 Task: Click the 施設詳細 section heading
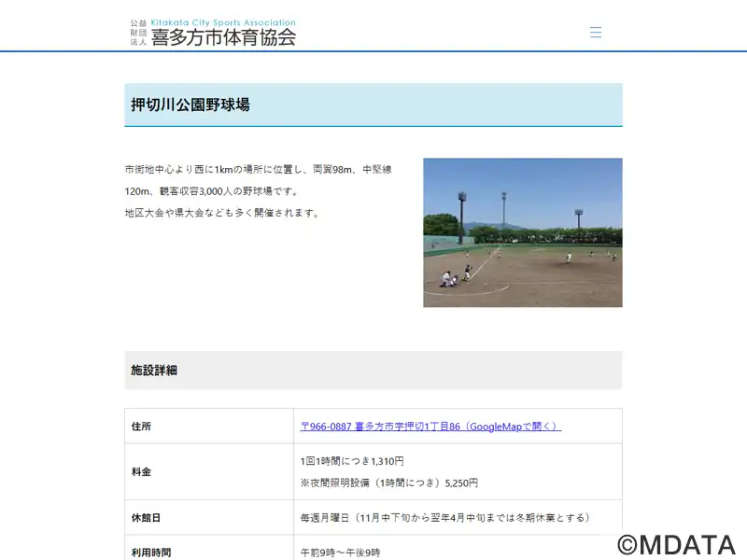coord(154,370)
